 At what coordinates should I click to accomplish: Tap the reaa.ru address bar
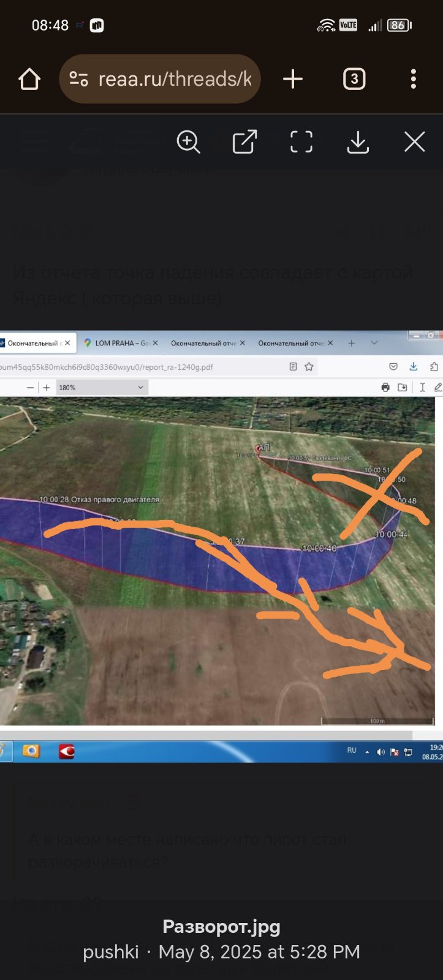click(175, 79)
